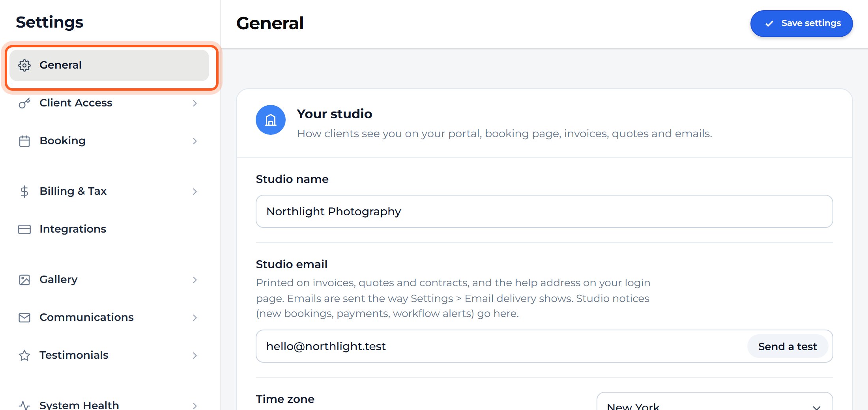Expand the Communications chevron
The image size is (868, 410).
click(x=195, y=318)
